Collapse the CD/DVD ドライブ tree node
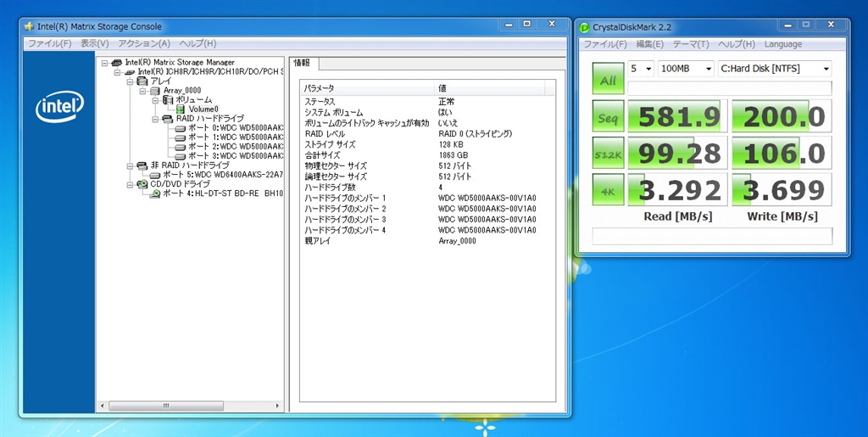The height and width of the screenshot is (437, 868). click(130, 184)
